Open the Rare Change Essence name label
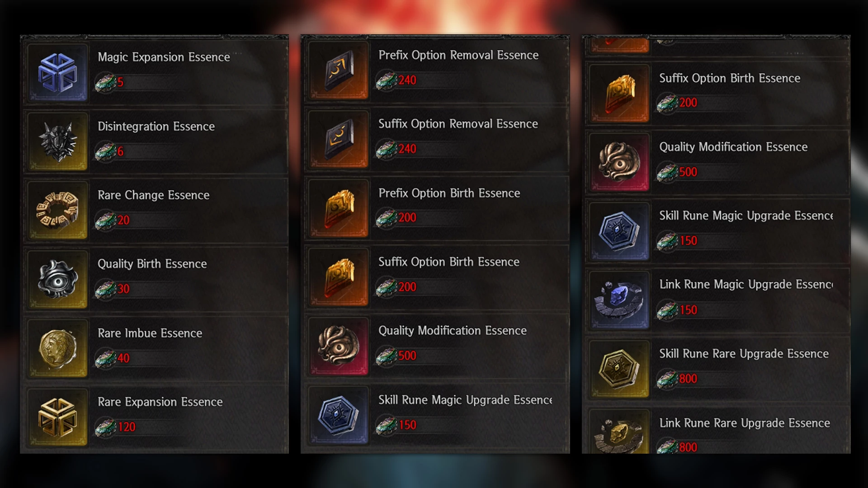Viewport: 868px width, 488px height. click(x=154, y=195)
